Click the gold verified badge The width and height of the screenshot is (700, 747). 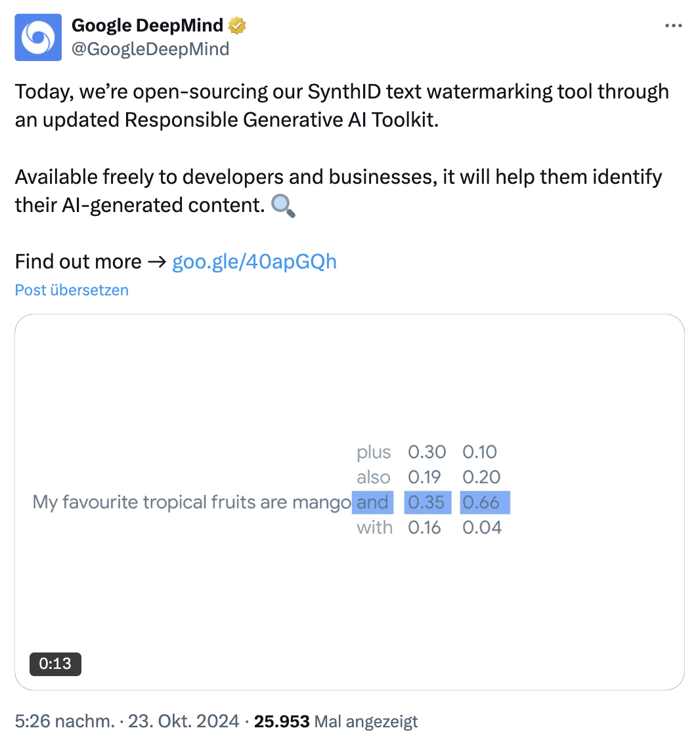[x=237, y=25]
